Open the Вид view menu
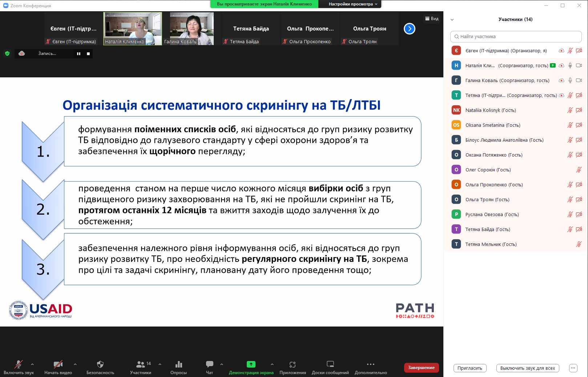Image resolution: width=588 pixels, height=377 pixels. 432,19
